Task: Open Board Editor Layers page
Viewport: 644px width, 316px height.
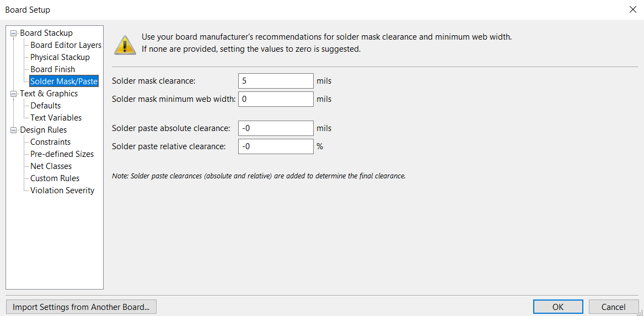Action: (66, 45)
